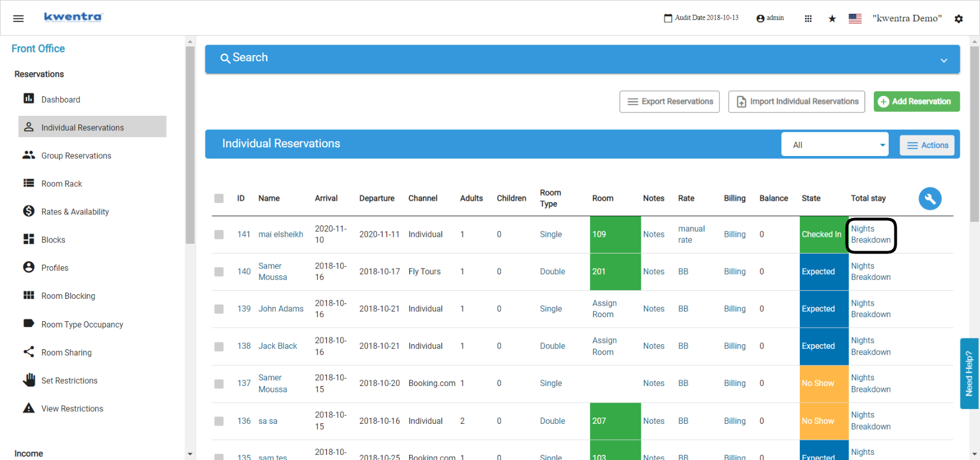Click room 207 cell
The height and width of the screenshot is (460, 980).
click(615, 421)
